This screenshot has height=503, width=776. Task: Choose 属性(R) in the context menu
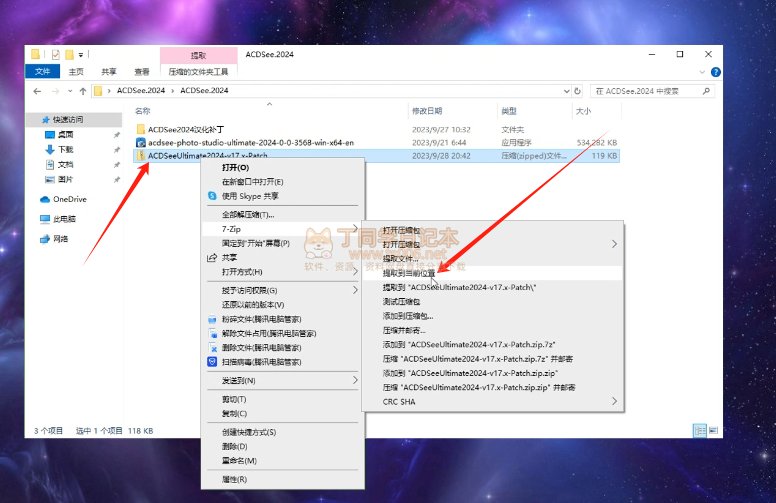pos(283,479)
